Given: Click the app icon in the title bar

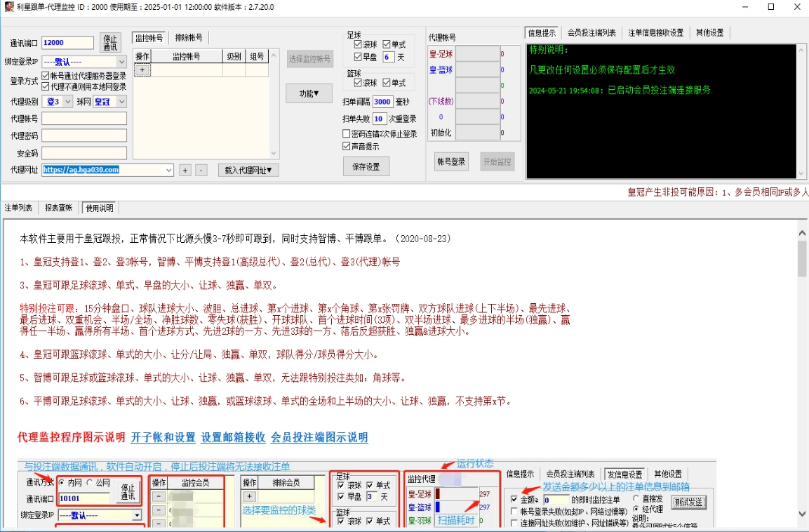Looking at the screenshot, I should (8, 7).
